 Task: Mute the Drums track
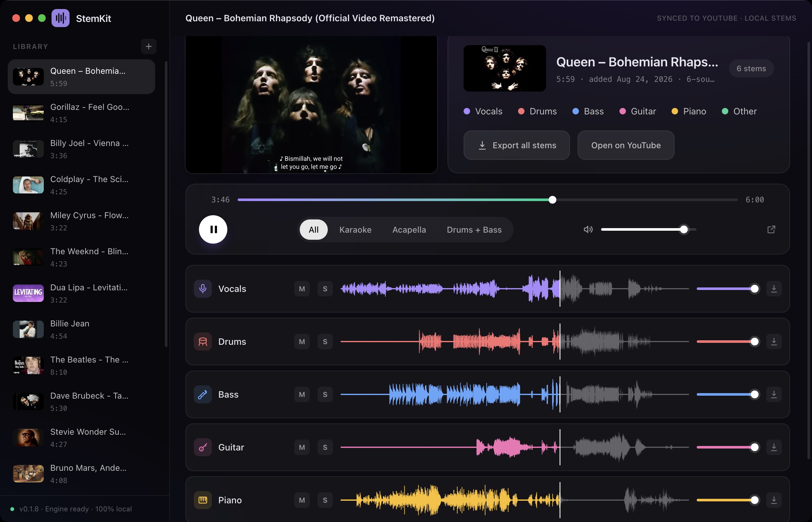[302, 342]
